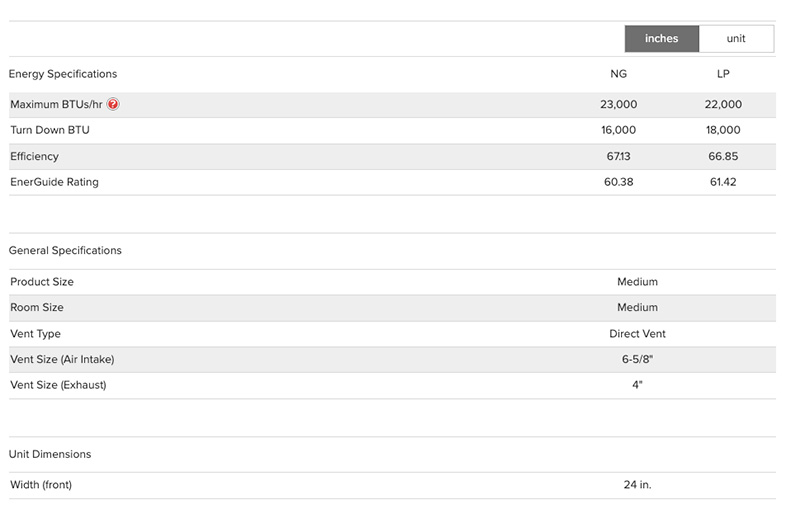The height and width of the screenshot is (509, 800).
Task: Click the Direct Vent value
Action: point(637,333)
